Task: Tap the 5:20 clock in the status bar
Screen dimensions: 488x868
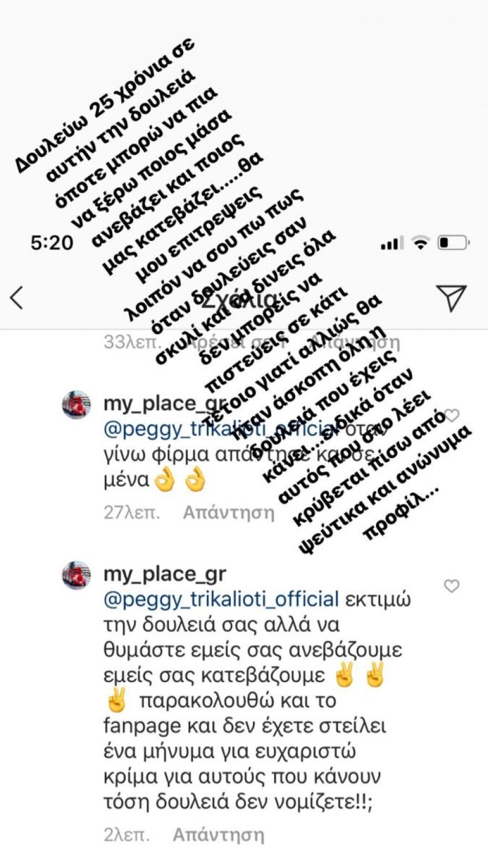Action: (x=53, y=243)
